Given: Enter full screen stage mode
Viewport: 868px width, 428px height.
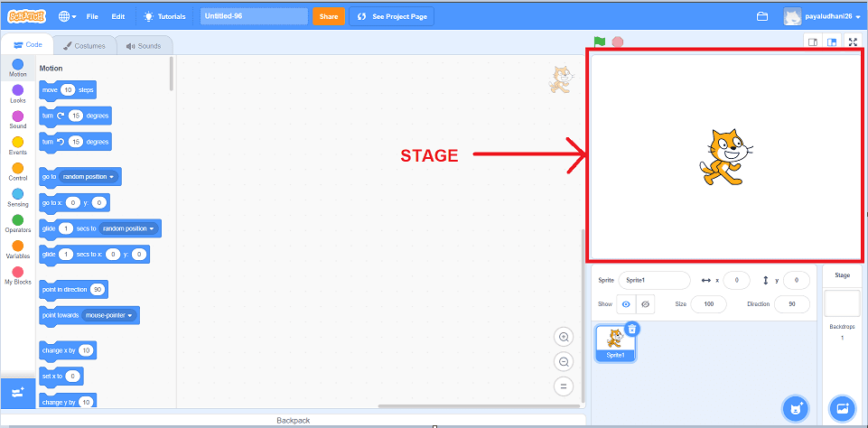Looking at the screenshot, I should [853, 42].
